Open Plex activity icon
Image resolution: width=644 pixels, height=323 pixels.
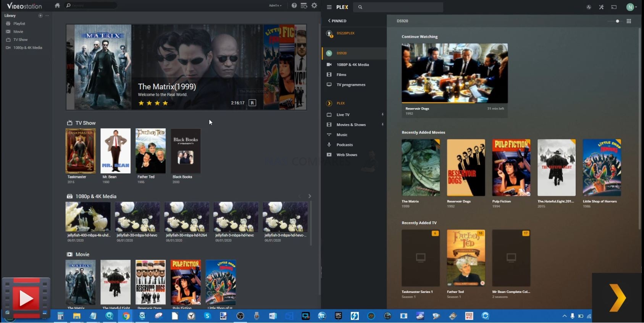[589, 7]
